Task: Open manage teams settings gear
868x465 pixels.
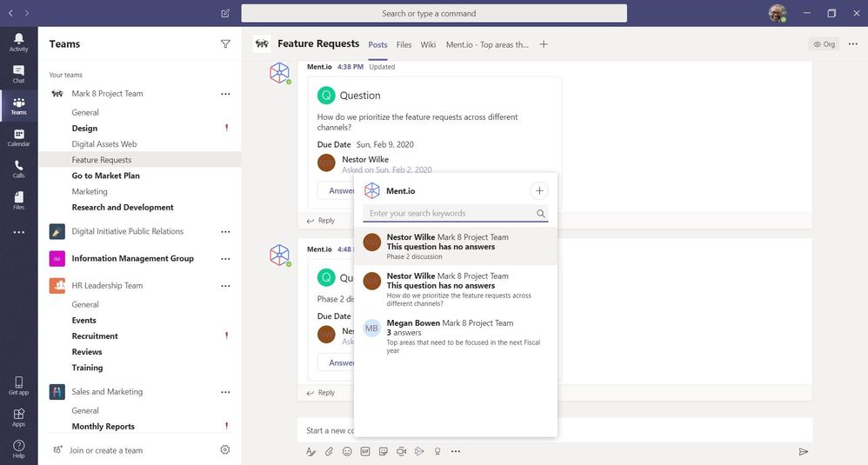Action: (224, 449)
